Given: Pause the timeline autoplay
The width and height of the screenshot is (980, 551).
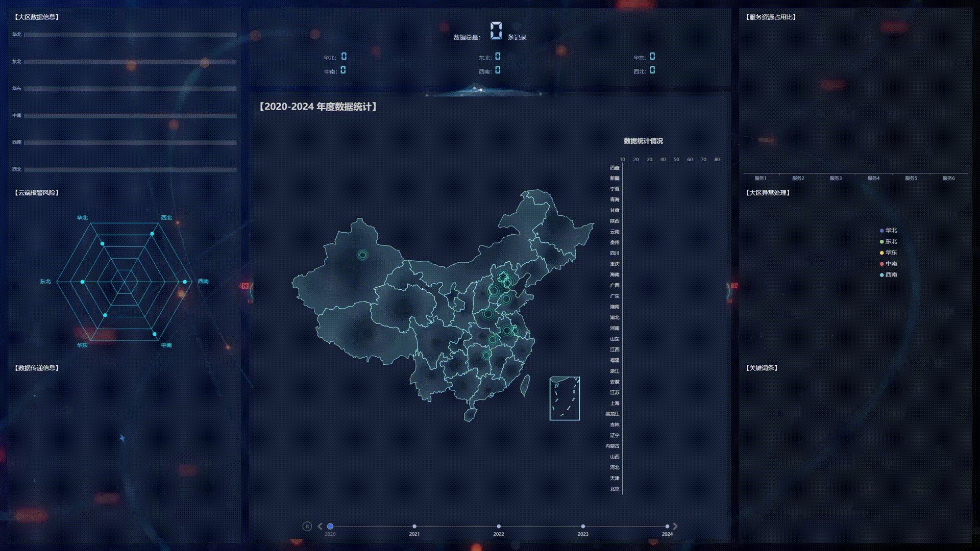Looking at the screenshot, I should coord(307,526).
